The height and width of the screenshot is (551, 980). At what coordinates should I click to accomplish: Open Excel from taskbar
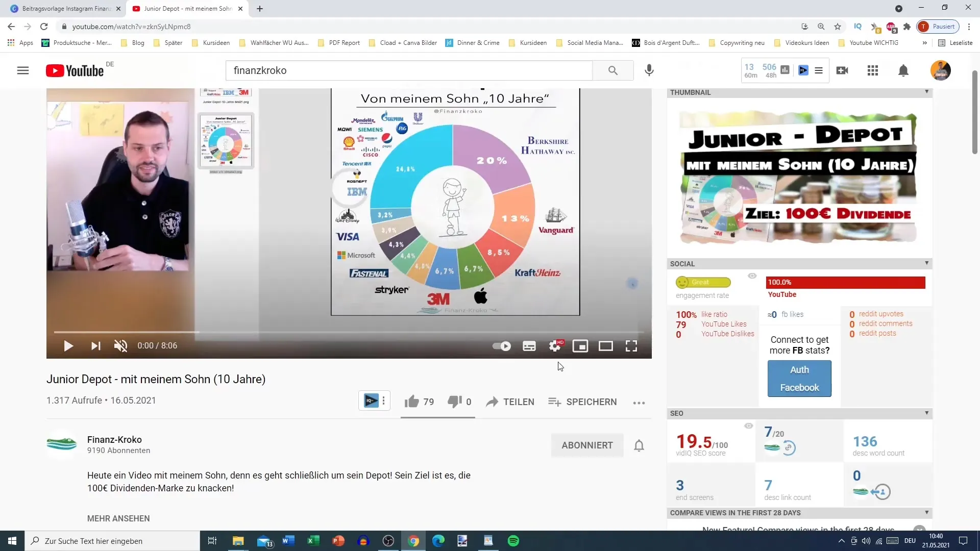(313, 541)
